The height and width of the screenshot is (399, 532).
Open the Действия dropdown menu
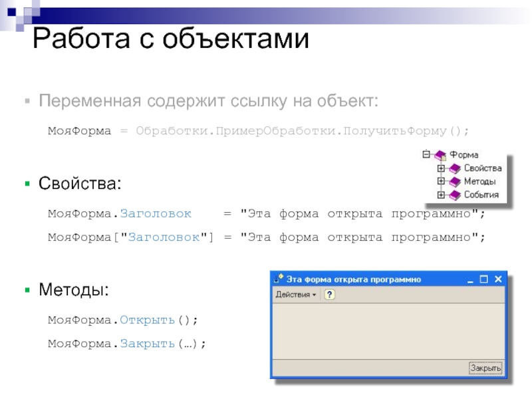point(296,295)
